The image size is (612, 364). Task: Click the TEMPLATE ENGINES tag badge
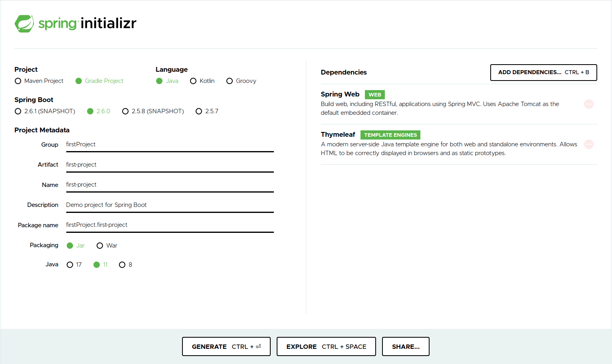390,135
